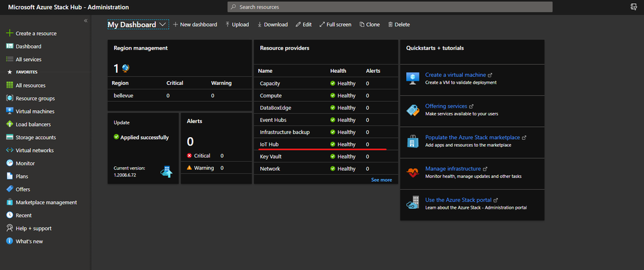Image resolution: width=644 pixels, height=270 pixels.
Task: Click the Region management tile title
Action: coord(141,48)
